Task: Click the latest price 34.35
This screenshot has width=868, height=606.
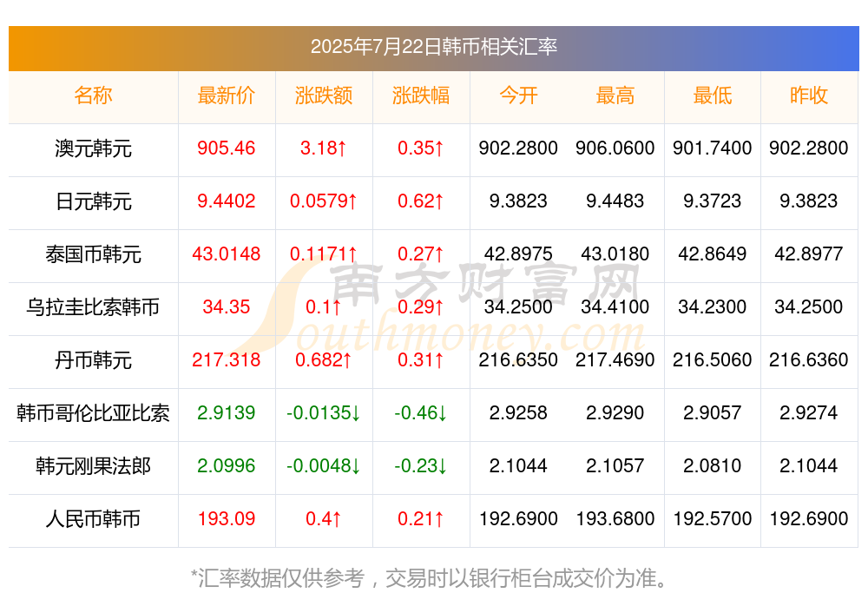Action: click(x=227, y=306)
